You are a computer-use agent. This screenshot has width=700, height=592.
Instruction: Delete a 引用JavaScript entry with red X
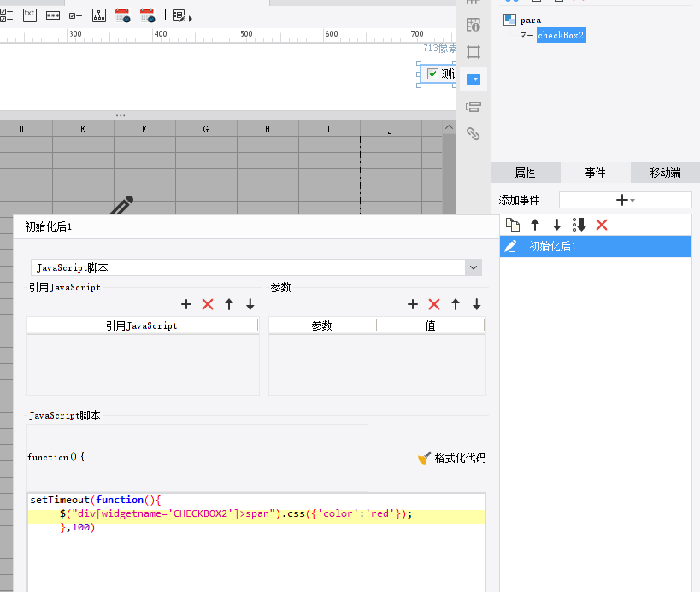pyautogui.click(x=208, y=304)
